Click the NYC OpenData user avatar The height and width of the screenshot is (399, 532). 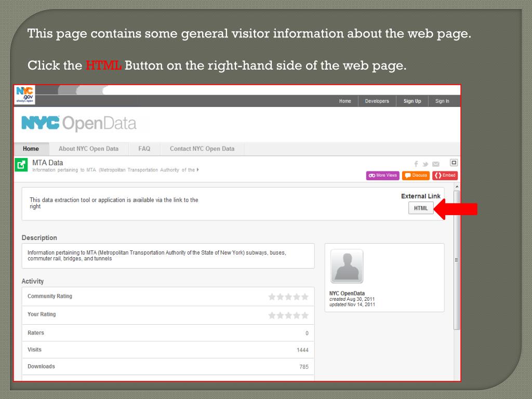pos(347,267)
